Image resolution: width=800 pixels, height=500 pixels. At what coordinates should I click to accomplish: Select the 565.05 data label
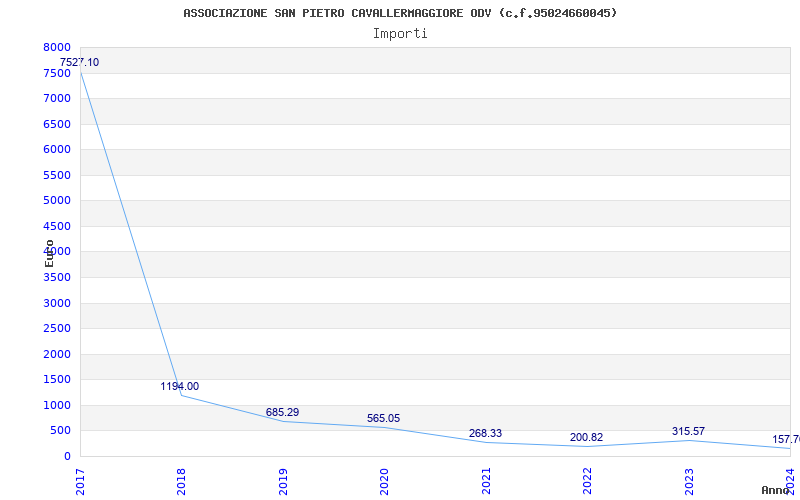384,418
